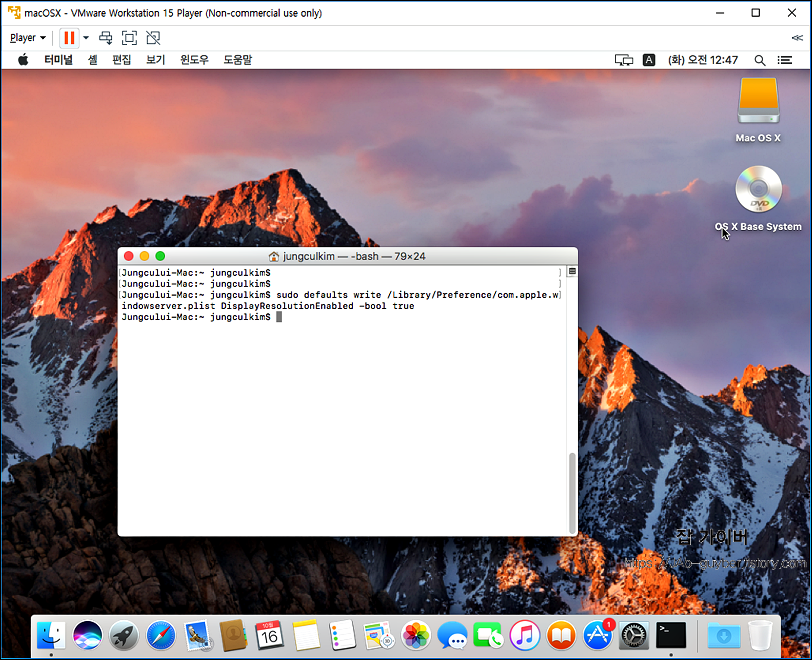Click Terminal prompt cursor line
The height and width of the screenshot is (660, 812).
[202, 317]
